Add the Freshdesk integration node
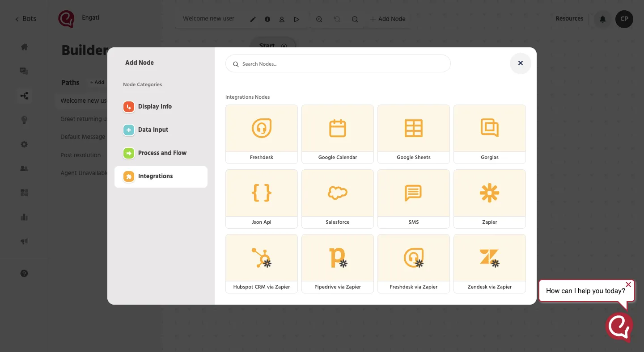The height and width of the screenshot is (352, 644). pyautogui.click(x=262, y=134)
